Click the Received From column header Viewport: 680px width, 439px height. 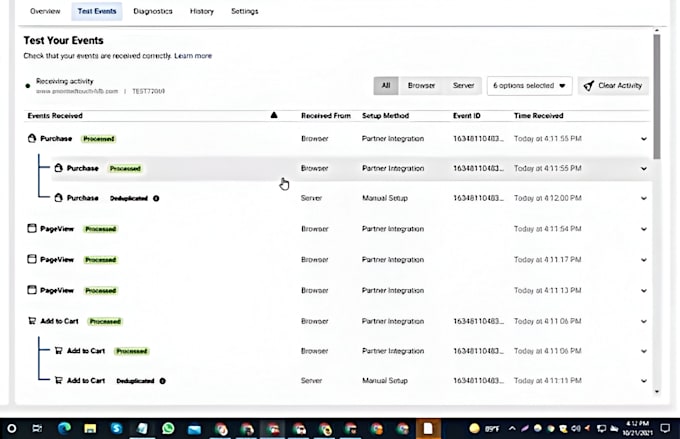pos(326,115)
